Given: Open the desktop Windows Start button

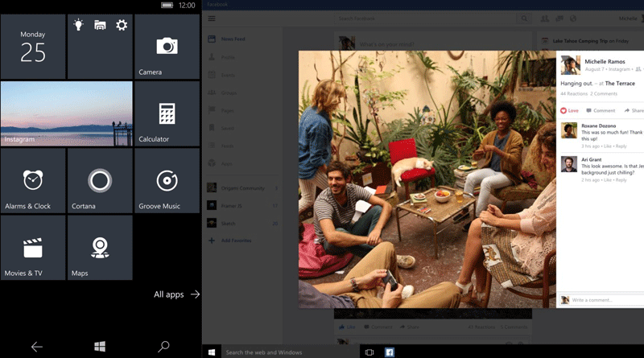Looking at the screenshot, I should click(x=212, y=352).
